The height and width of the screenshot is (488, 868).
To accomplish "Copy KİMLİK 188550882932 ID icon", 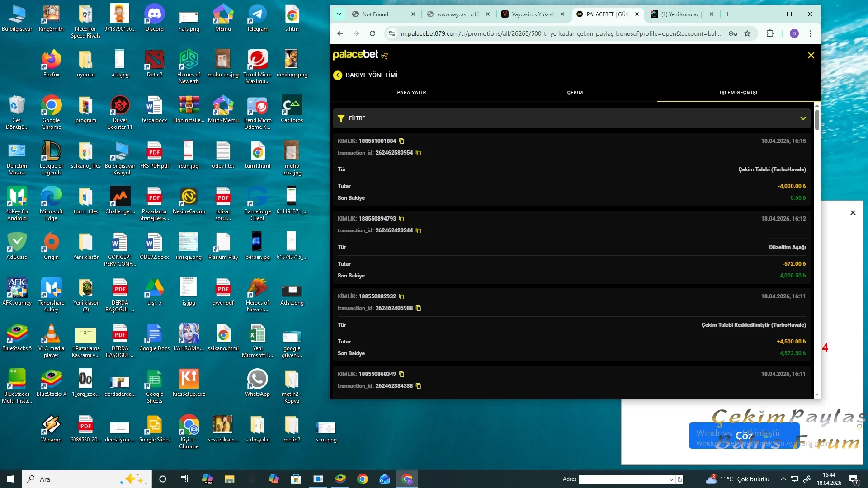I will [401, 296].
